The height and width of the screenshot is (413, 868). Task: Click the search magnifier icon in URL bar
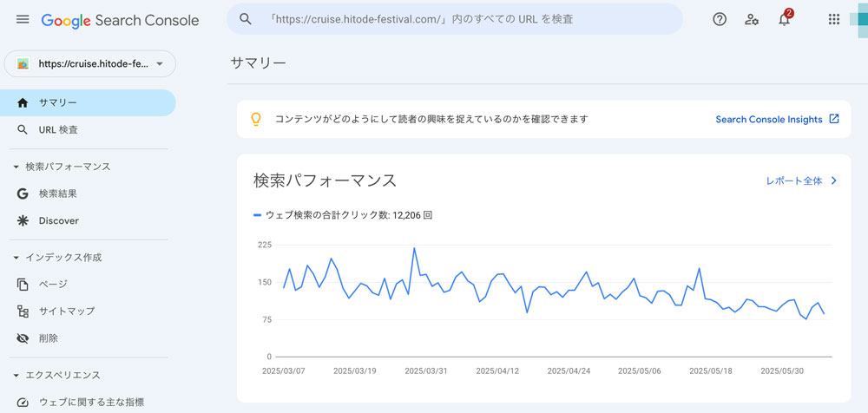[246, 19]
